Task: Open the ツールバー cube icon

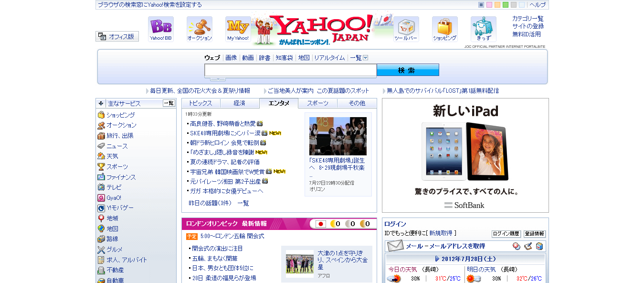Action: (406, 29)
